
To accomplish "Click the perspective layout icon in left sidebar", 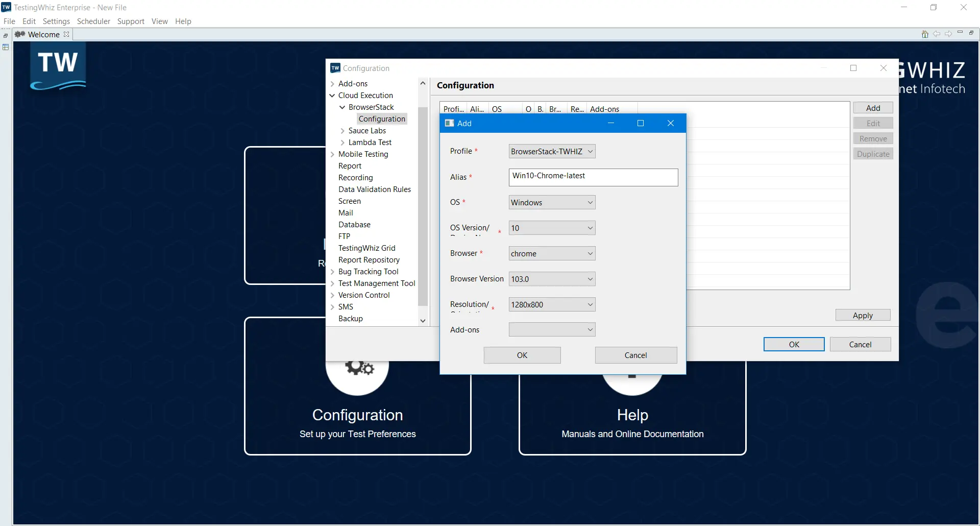I will click(6, 47).
